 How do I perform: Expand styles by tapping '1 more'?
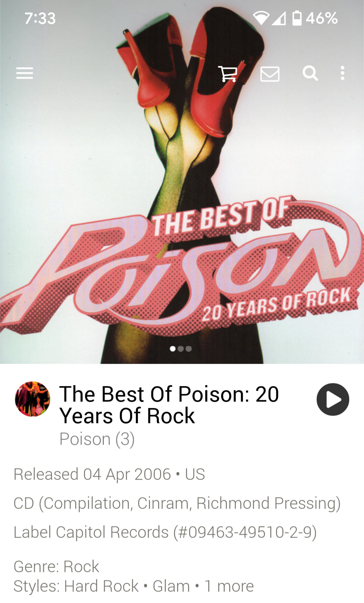tap(229, 586)
